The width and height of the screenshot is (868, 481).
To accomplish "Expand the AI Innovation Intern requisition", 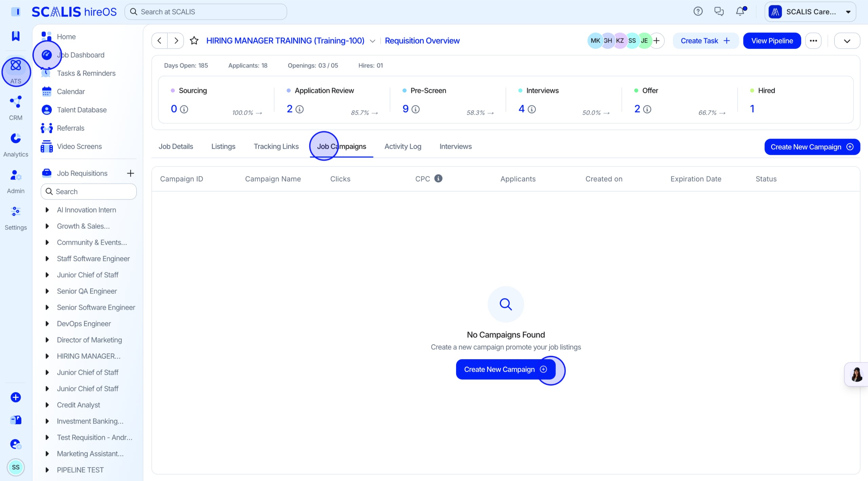I will click(47, 210).
